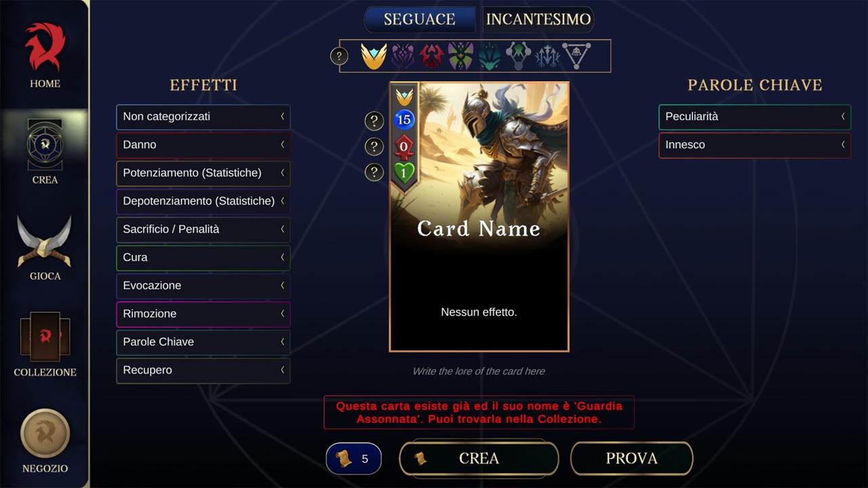Expand the Peculiarità keywords list

click(x=755, y=117)
